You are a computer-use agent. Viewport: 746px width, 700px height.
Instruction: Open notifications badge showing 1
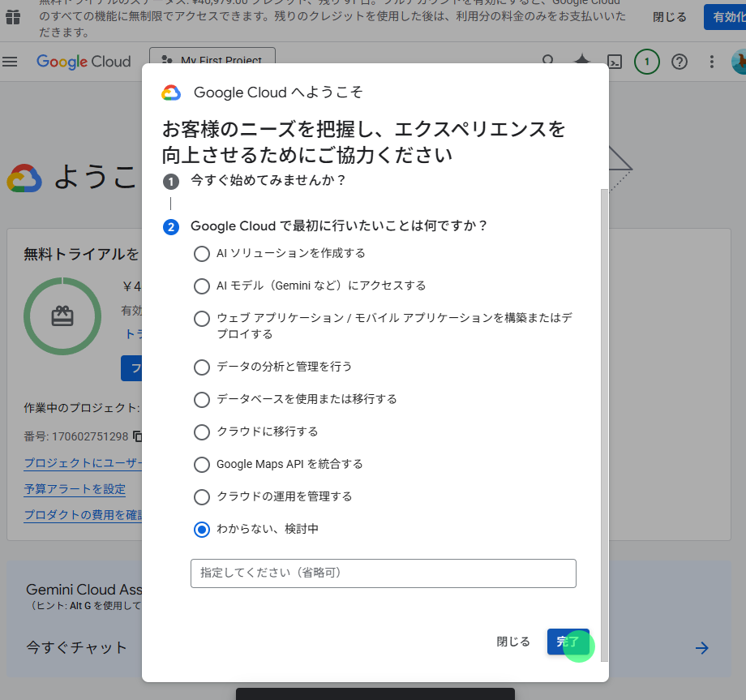coord(646,62)
